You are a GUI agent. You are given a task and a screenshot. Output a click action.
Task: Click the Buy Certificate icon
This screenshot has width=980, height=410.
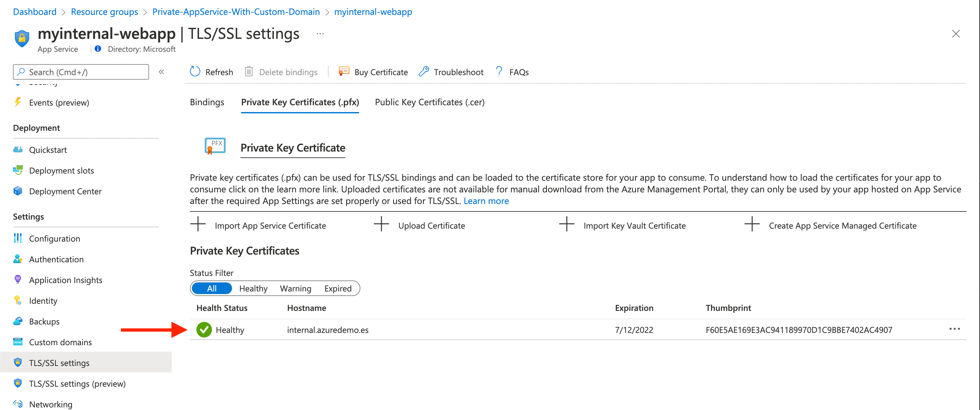344,72
